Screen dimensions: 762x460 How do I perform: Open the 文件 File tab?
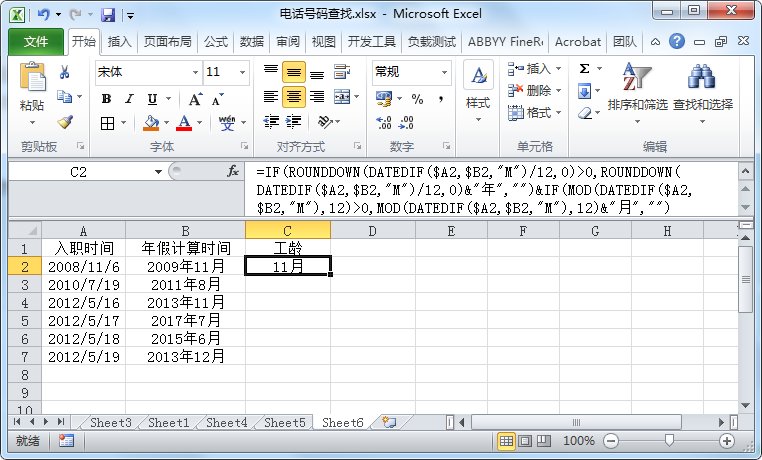click(35, 42)
